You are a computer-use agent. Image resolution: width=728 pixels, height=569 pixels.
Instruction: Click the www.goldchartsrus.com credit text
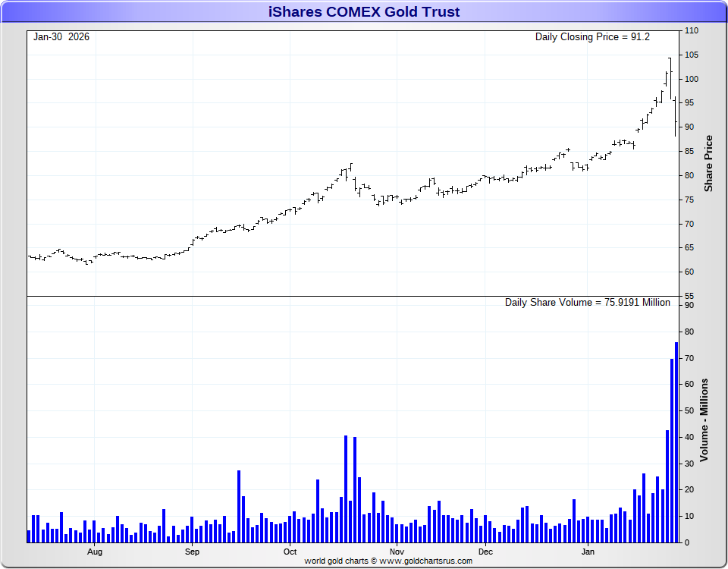(425, 561)
